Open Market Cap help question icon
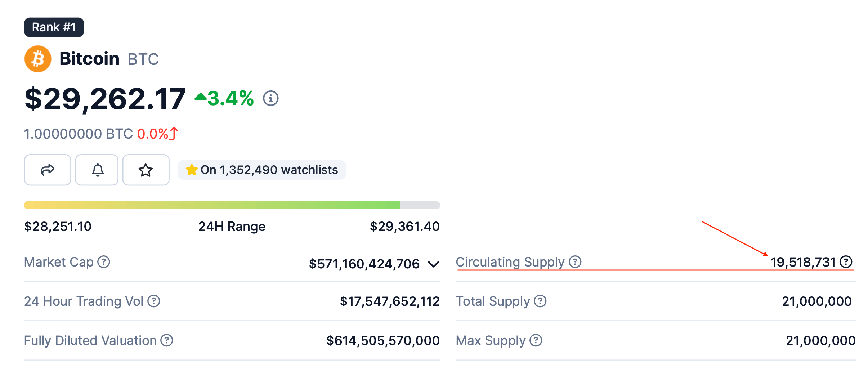 [104, 262]
